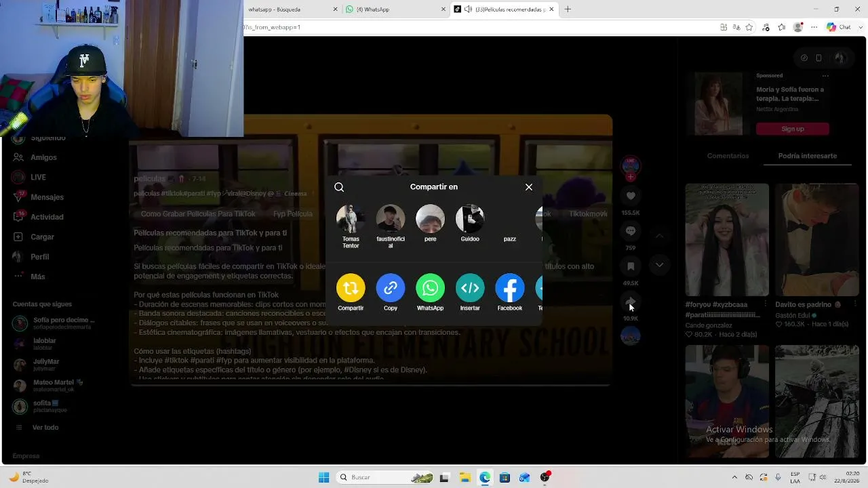The image size is (868, 488).
Task: Click the yellow Compartir repost icon
Action: 351,288
